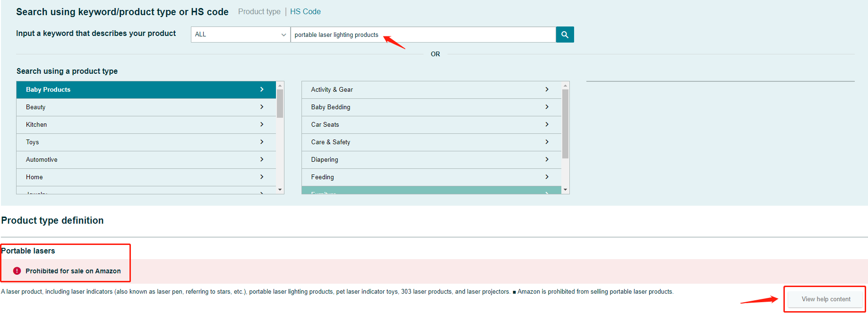Screen dimensions: 868x314
Task: Switch to Product type tab
Action: (x=259, y=11)
